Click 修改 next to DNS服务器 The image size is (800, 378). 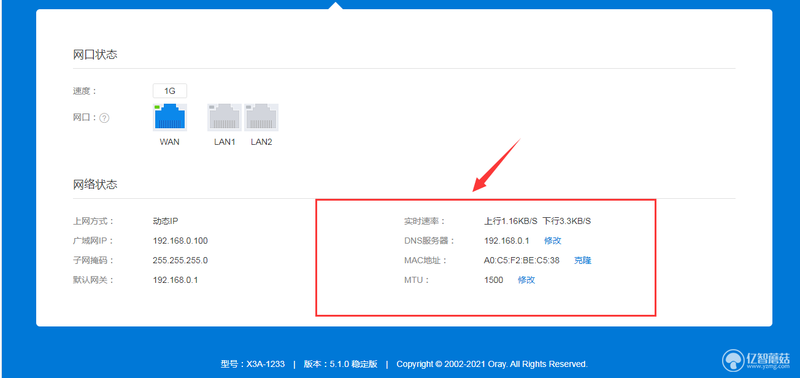[553, 240]
